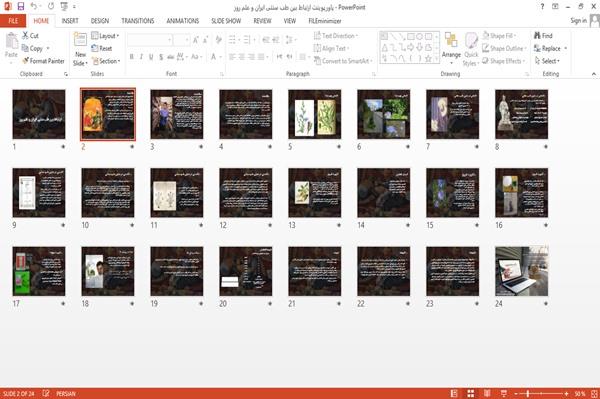Image resolution: width=600 pixels, height=399 pixels.
Task: Switch to Reading view in status bar
Action: [x=487, y=393]
